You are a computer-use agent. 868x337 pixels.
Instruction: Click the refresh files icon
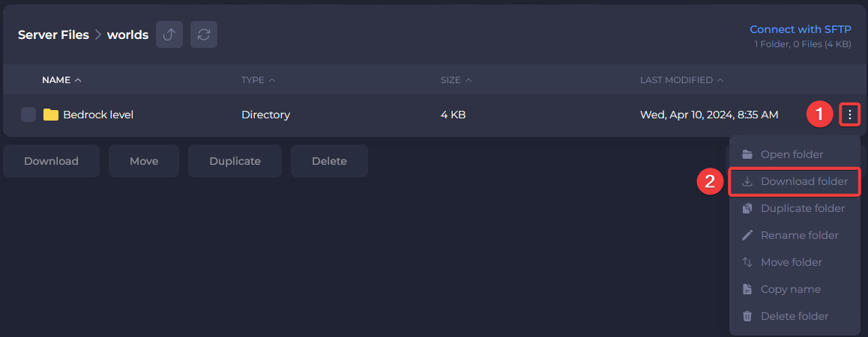204,35
